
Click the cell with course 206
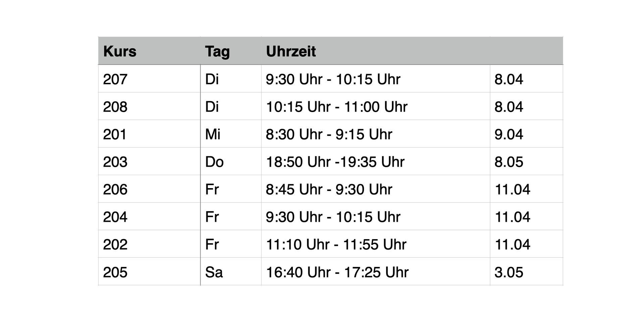149,189
